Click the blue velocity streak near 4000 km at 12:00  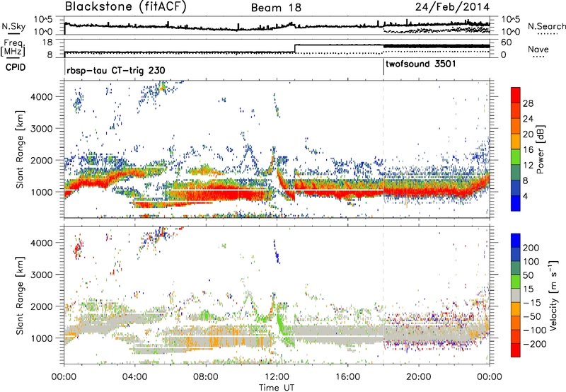pos(277,252)
